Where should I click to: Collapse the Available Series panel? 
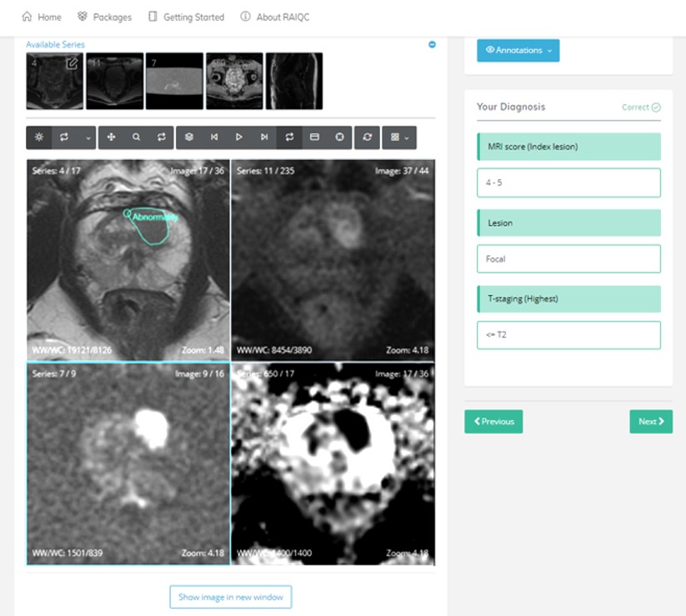pyautogui.click(x=432, y=45)
